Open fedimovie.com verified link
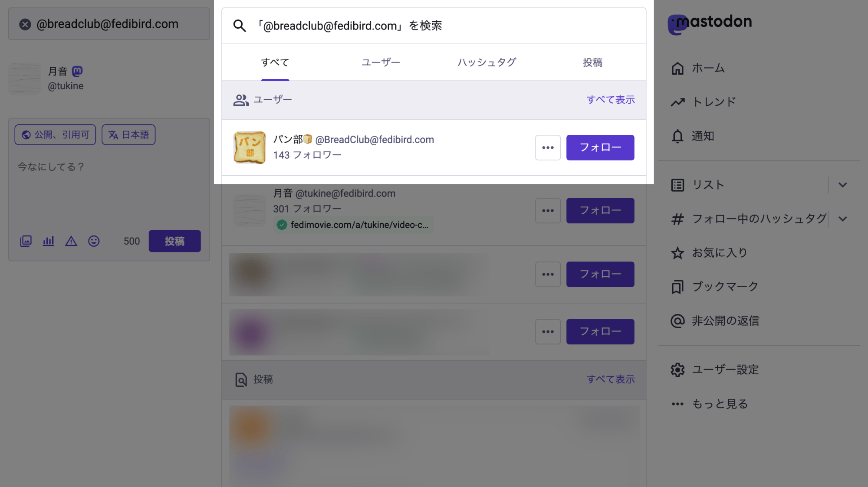Viewport: 868px width, 487px height. (x=359, y=225)
